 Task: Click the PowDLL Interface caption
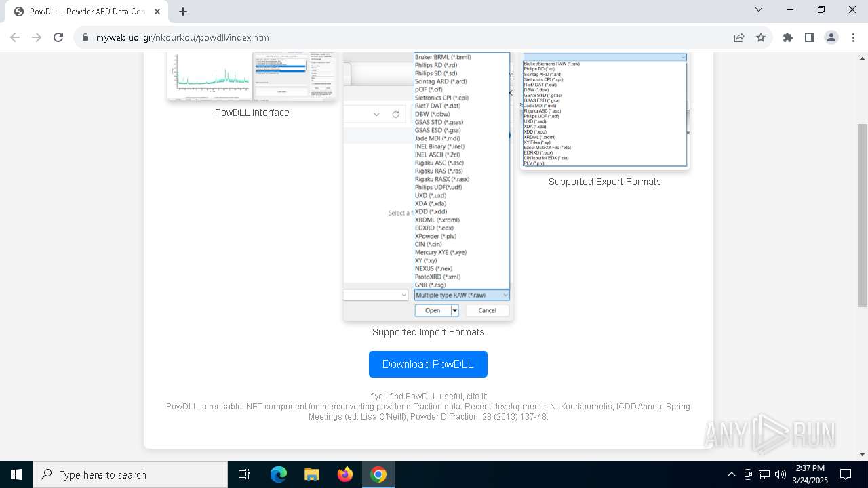point(252,113)
